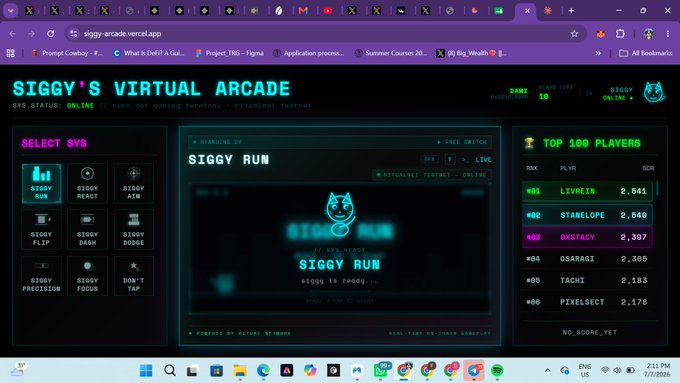
Task: Open the apps grid in bookmarks bar
Action: 11,53
